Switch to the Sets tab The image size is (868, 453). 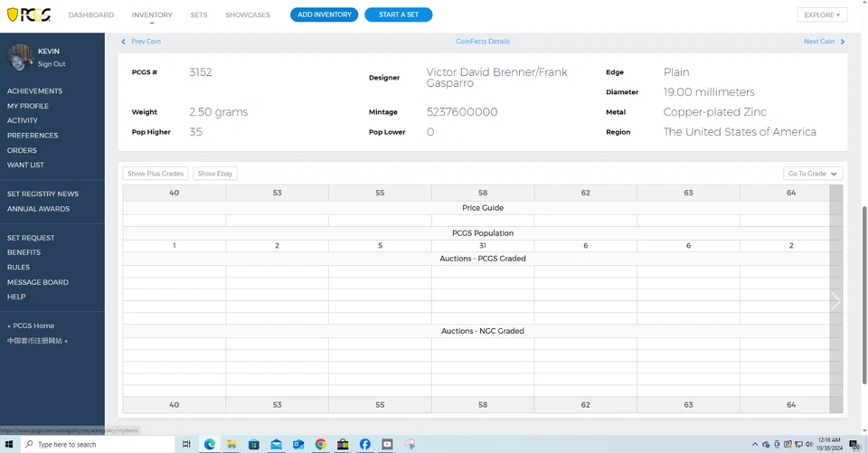tap(199, 15)
